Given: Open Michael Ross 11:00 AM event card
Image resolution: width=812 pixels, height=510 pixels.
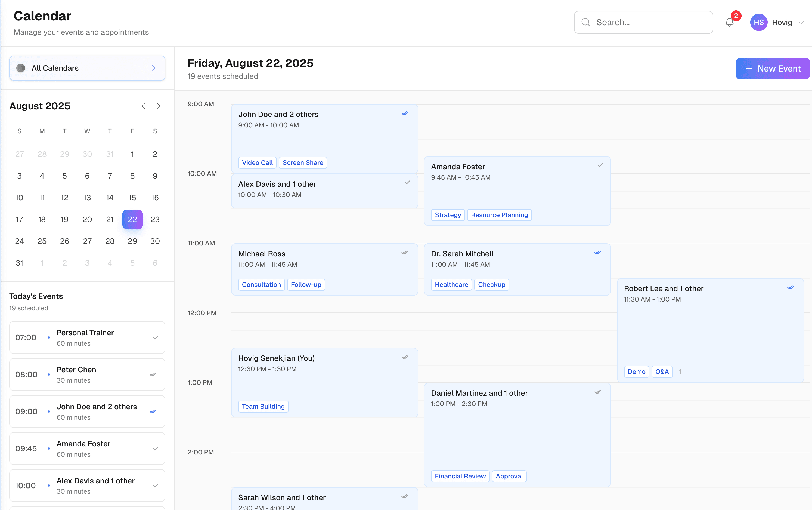Looking at the screenshot, I should coord(324,269).
